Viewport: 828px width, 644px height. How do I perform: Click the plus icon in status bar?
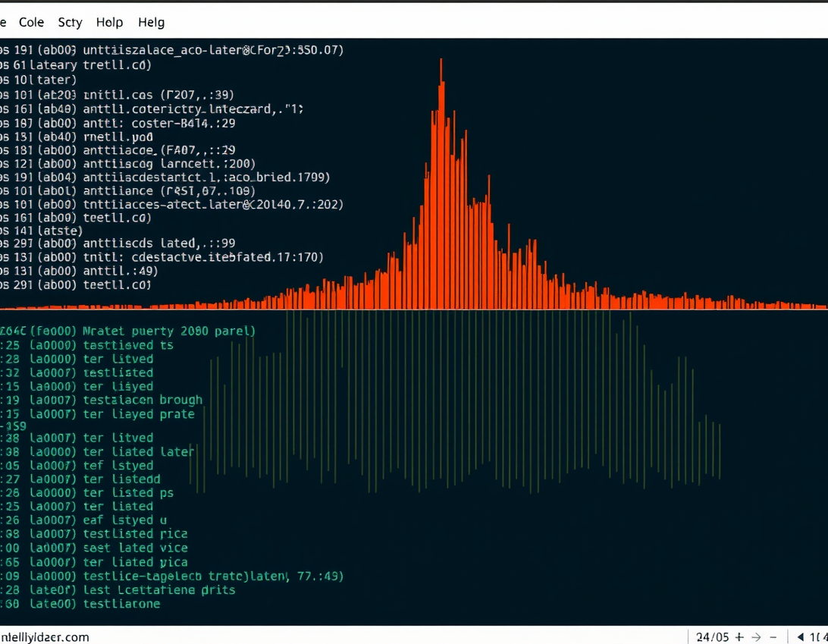coord(739,637)
